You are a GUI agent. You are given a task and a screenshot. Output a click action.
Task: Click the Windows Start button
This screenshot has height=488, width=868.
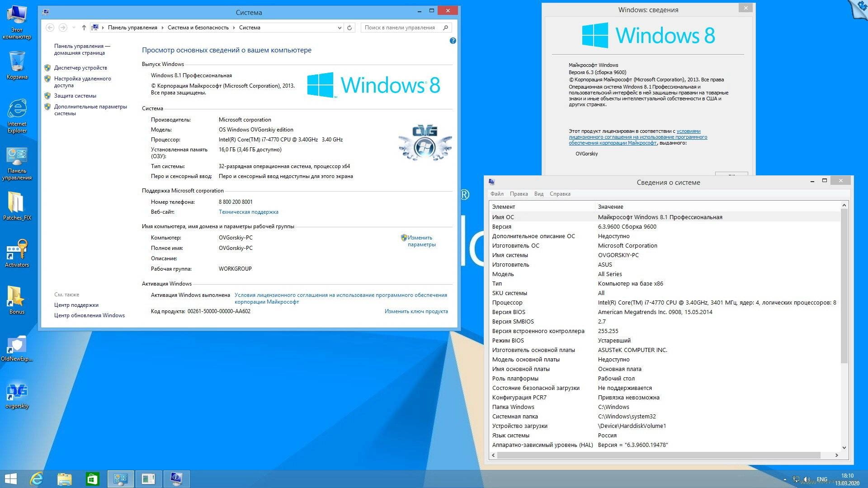[10, 479]
